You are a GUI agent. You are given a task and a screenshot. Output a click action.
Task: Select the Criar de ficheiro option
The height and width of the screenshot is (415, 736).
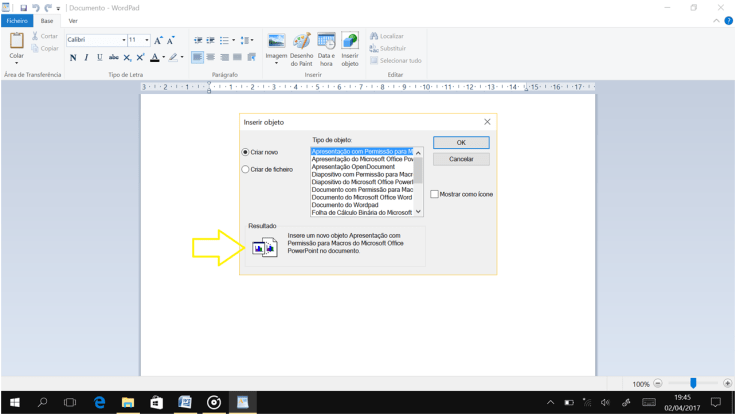point(246,170)
